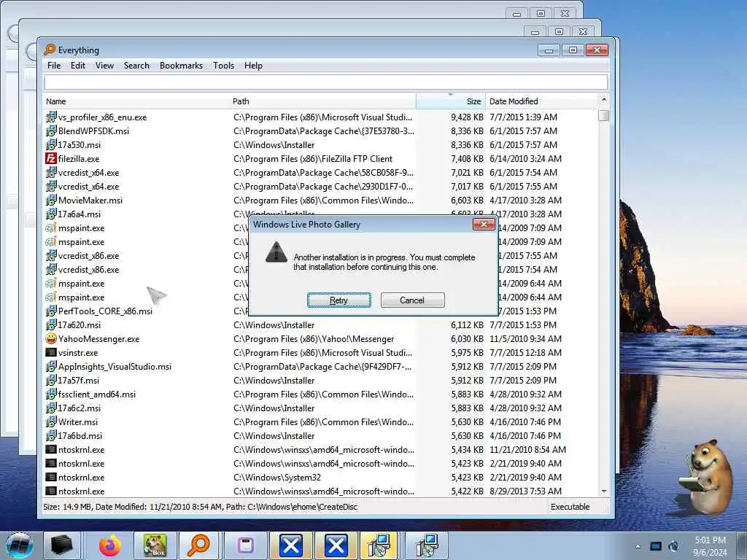747x560 pixels.
Task: Click the vs_profiler_x86_enu.exe installer icon
Action: tap(51, 117)
